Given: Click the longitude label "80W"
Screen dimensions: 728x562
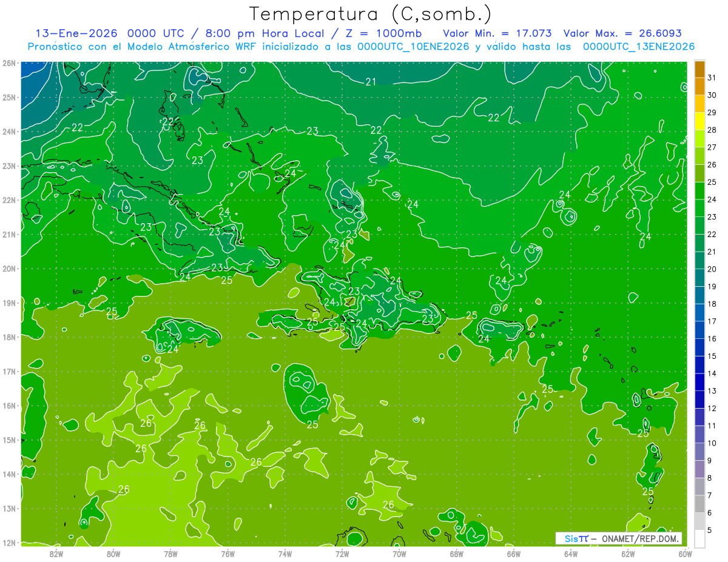Looking at the screenshot, I should point(113,553).
